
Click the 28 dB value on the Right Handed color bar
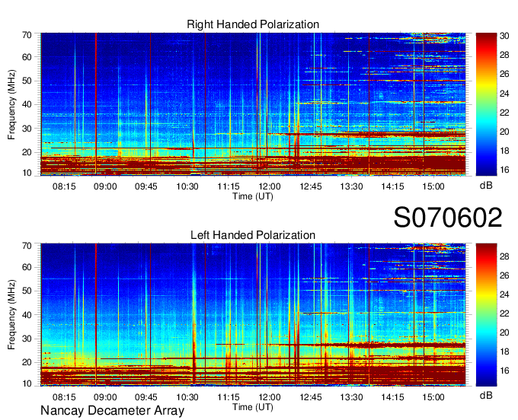pos(504,55)
